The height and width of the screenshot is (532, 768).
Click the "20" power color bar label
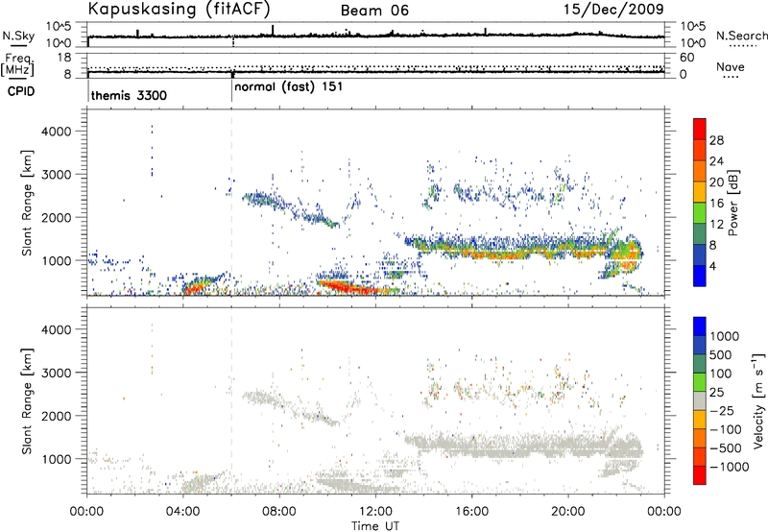[x=716, y=182]
